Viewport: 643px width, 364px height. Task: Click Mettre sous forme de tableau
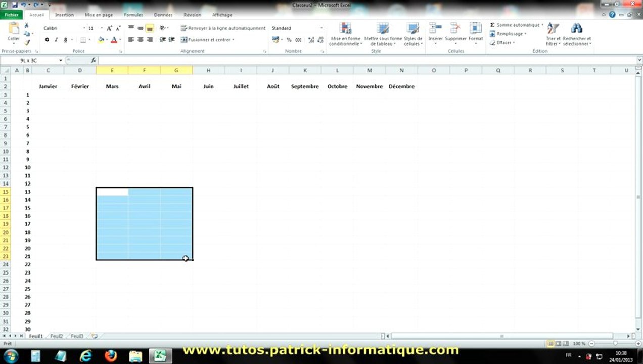[x=383, y=34]
